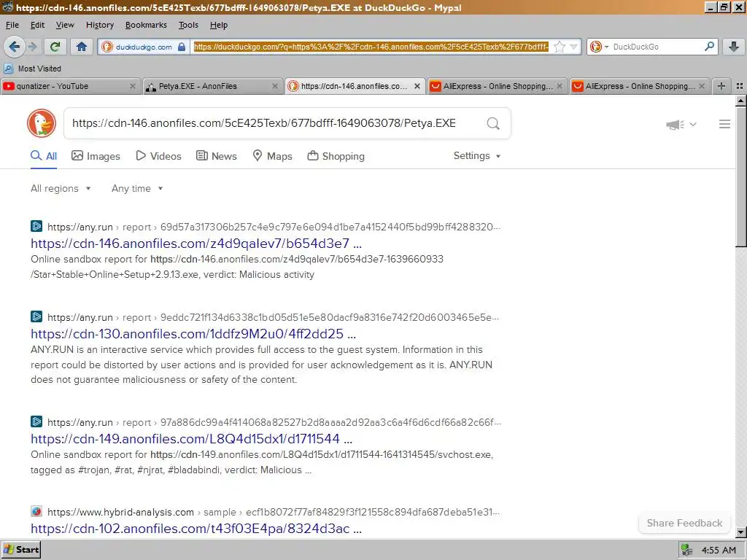Viewport: 747px width, 560px height.
Task: Open cdn-102.anonfiles t43f03E4pa result link
Action: [196, 529]
